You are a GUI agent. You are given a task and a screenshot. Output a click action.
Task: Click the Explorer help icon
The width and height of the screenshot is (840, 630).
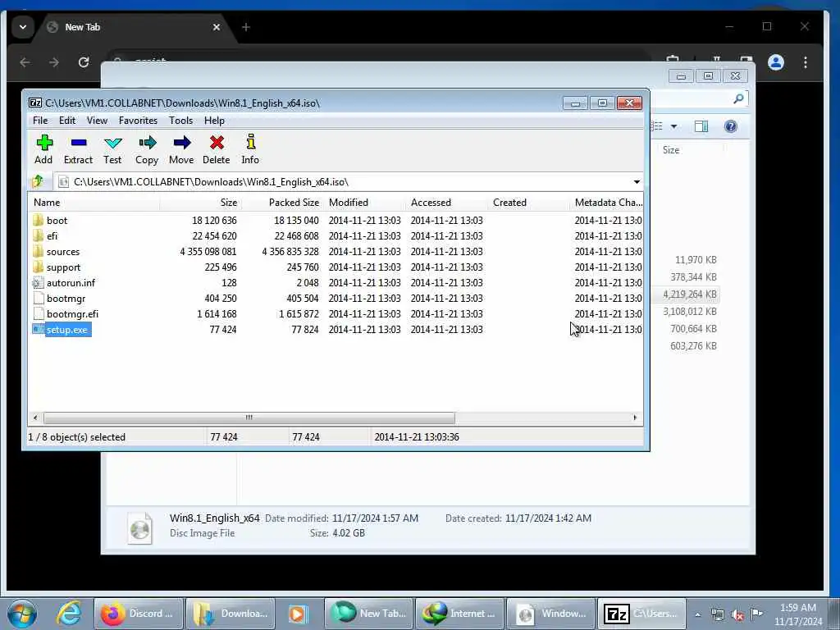(731, 126)
